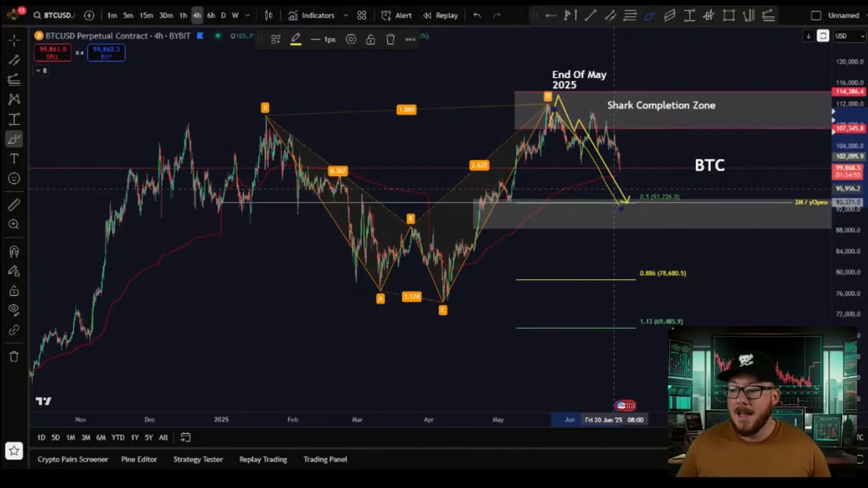This screenshot has height=488, width=868.
Task: Click the Alert button
Action: (x=396, y=15)
